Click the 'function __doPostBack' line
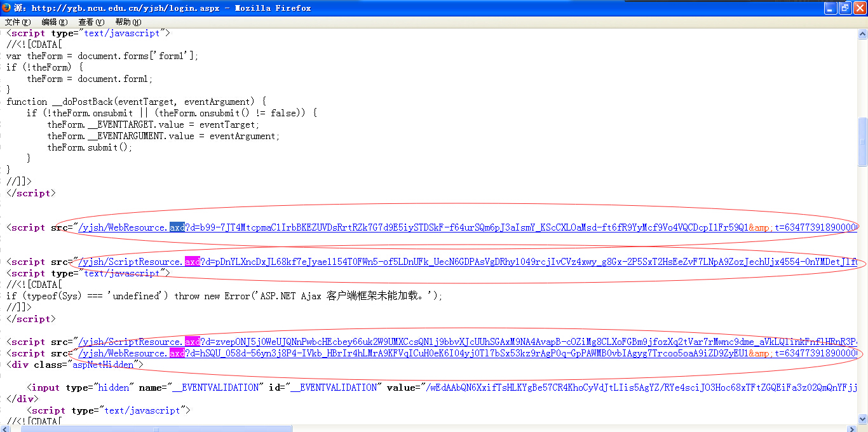868x432 pixels. click(x=136, y=102)
